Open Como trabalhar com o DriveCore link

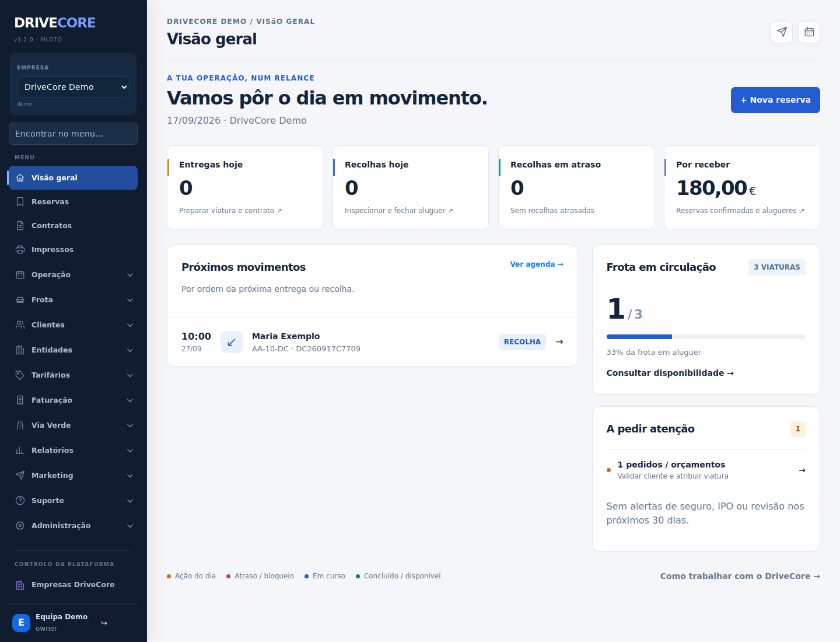(x=740, y=576)
